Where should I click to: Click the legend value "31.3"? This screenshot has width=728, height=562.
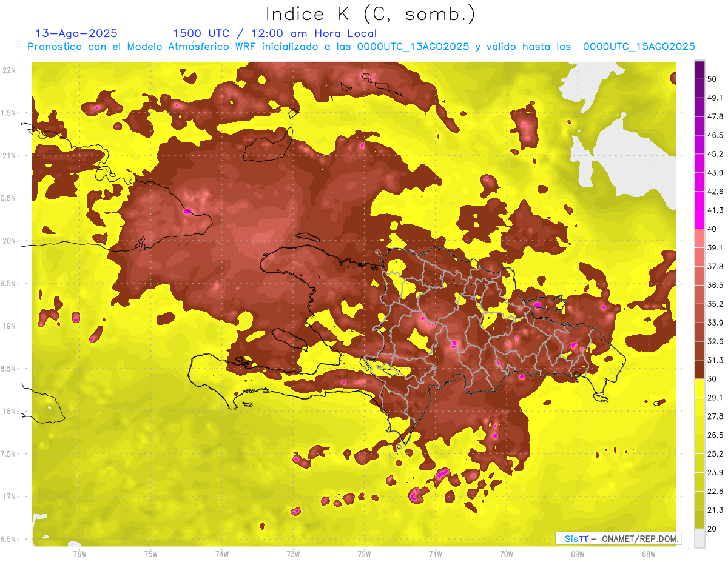click(x=715, y=360)
